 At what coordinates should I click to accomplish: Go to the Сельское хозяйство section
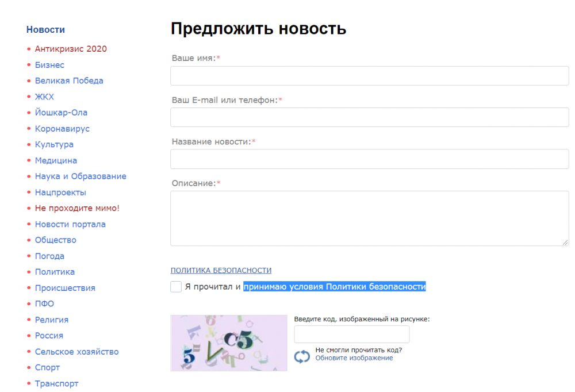[76, 352]
